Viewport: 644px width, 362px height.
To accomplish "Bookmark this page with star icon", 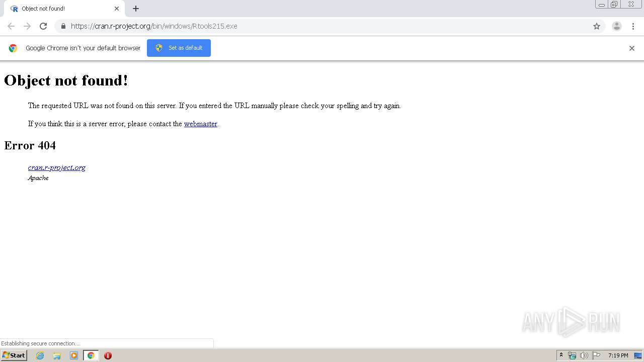I will [x=597, y=26].
